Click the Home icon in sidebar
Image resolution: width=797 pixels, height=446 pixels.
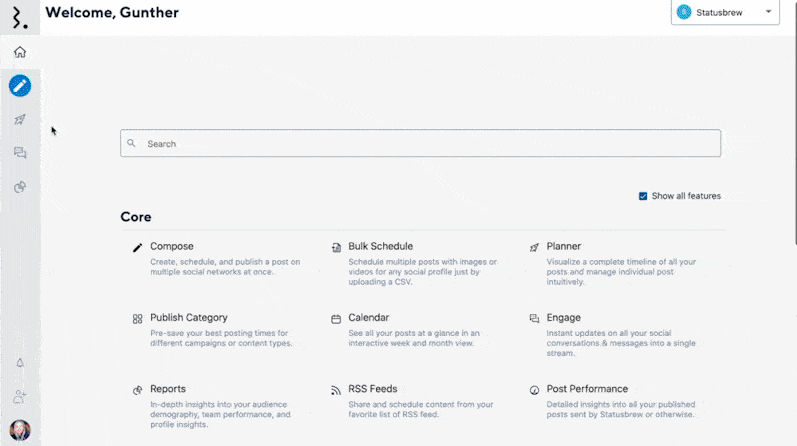point(20,52)
